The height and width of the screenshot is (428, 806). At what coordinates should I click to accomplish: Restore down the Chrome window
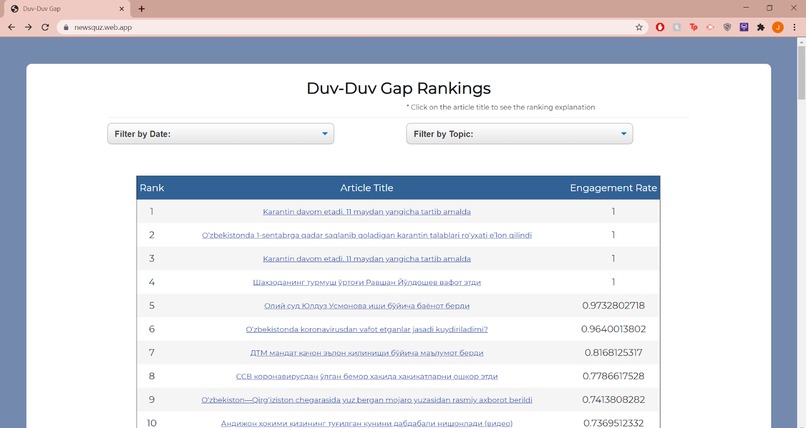770,8
